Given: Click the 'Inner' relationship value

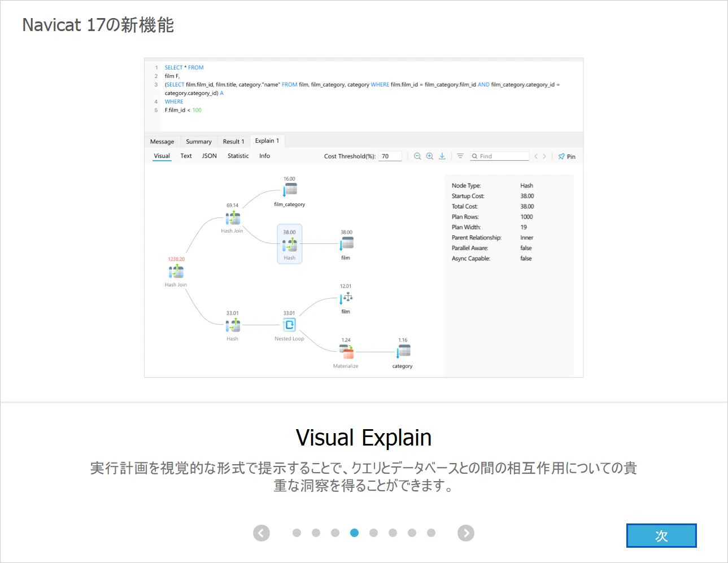Looking at the screenshot, I should point(527,238).
